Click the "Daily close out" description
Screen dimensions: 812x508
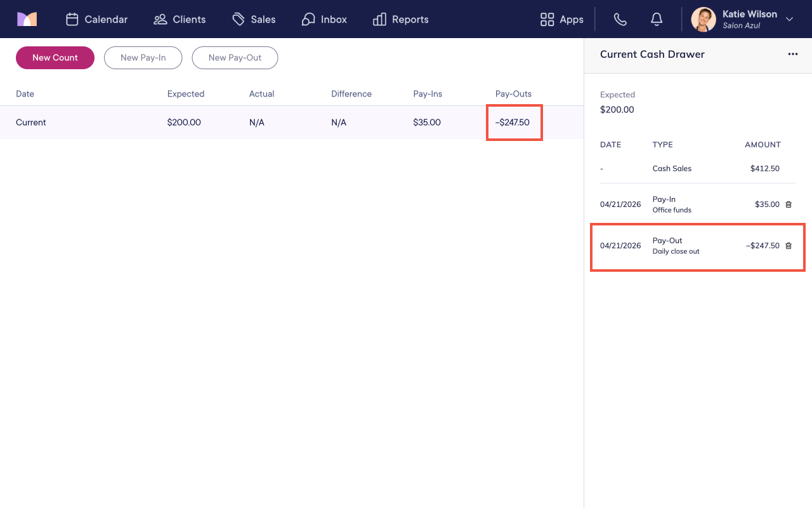[x=676, y=251]
